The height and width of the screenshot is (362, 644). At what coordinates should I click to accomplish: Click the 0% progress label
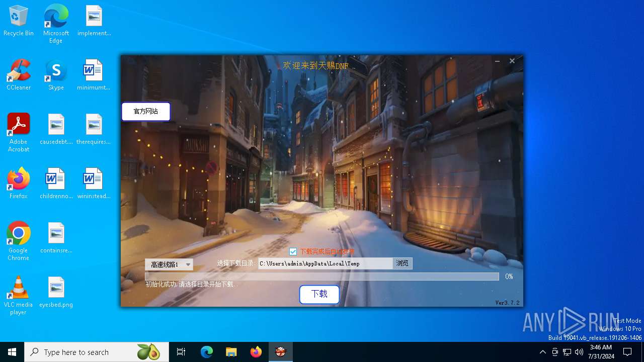pos(509,277)
